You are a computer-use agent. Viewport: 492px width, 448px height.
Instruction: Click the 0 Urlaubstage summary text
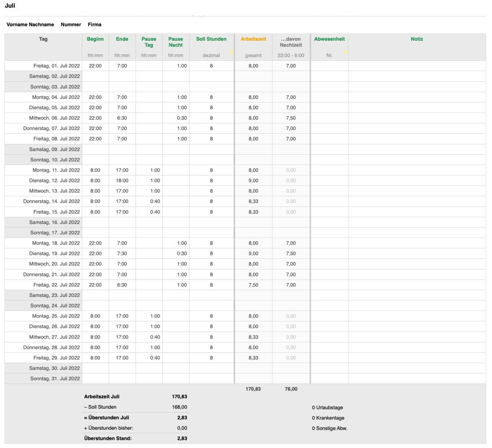pyautogui.click(x=327, y=408)
